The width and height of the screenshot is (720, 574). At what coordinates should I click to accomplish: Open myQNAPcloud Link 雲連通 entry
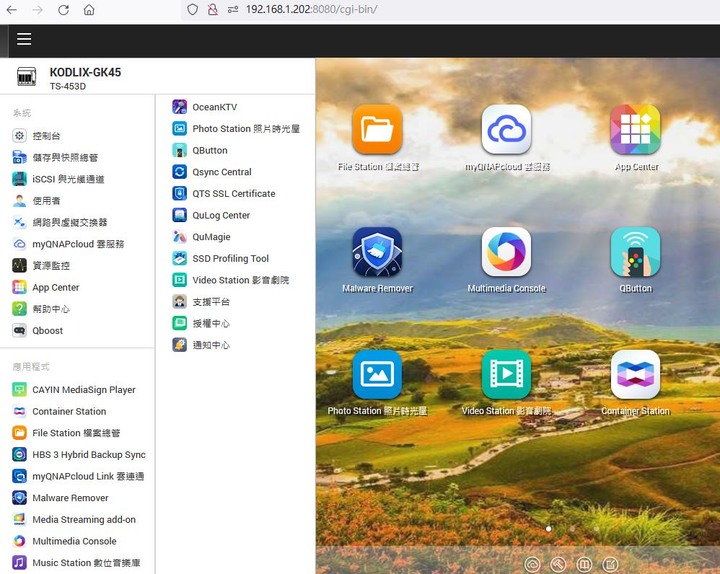[77, 476]
